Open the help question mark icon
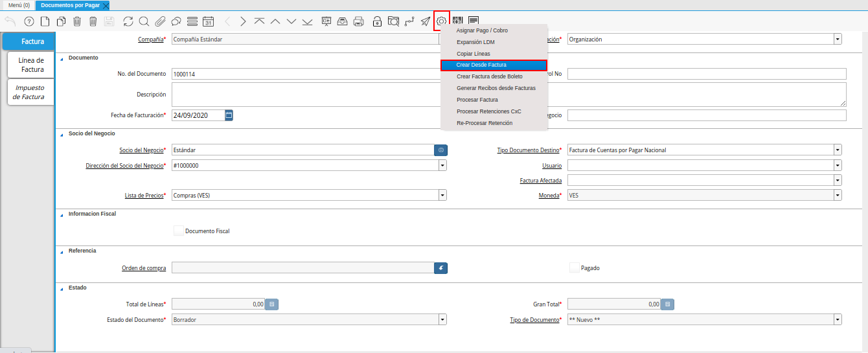 [x=29, y=21]
